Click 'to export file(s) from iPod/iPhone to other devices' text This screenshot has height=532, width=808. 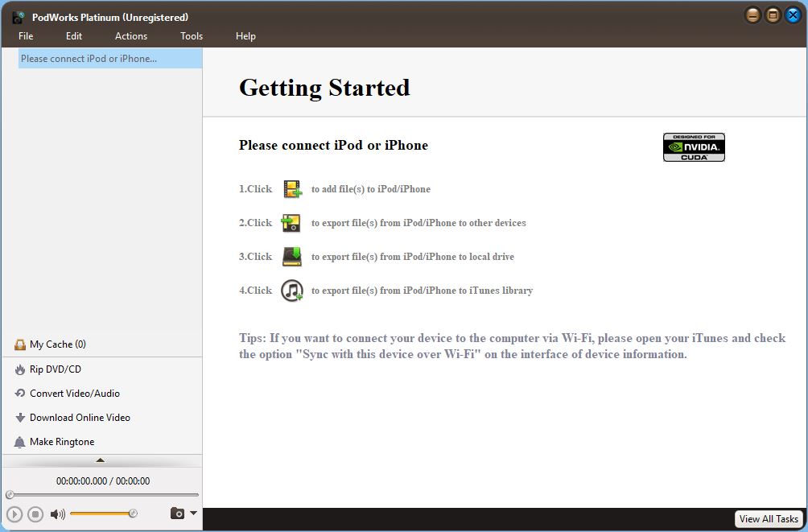pos(418,223)
